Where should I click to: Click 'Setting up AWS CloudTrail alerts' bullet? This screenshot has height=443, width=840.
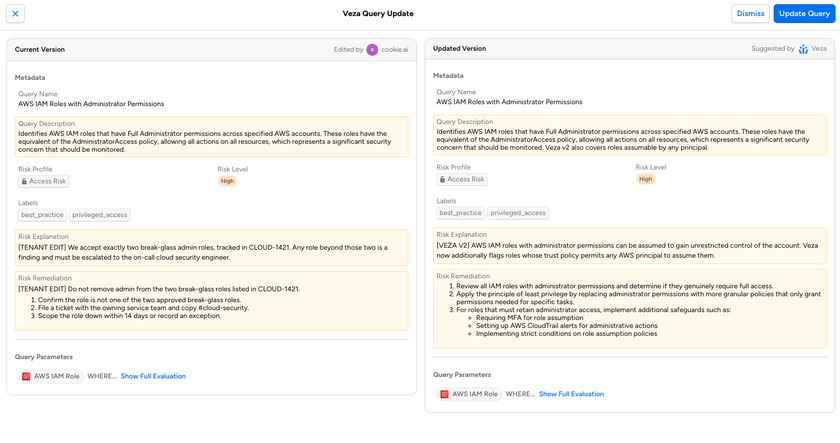pyautogui.click(x=567, y=326)
